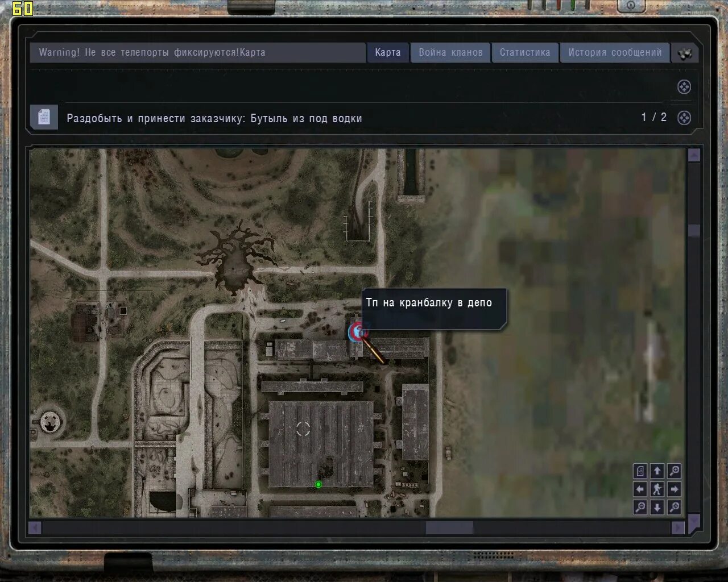The width and height of the screenshot is (728, 582).
Task: Zoom out with the minus magnifier
Action: [x=640, y=507]
